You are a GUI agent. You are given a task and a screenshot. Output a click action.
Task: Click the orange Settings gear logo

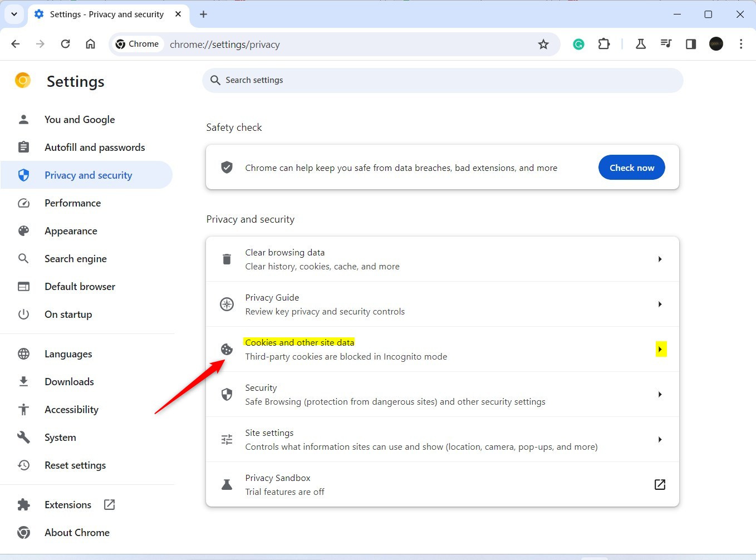point(22,80)
